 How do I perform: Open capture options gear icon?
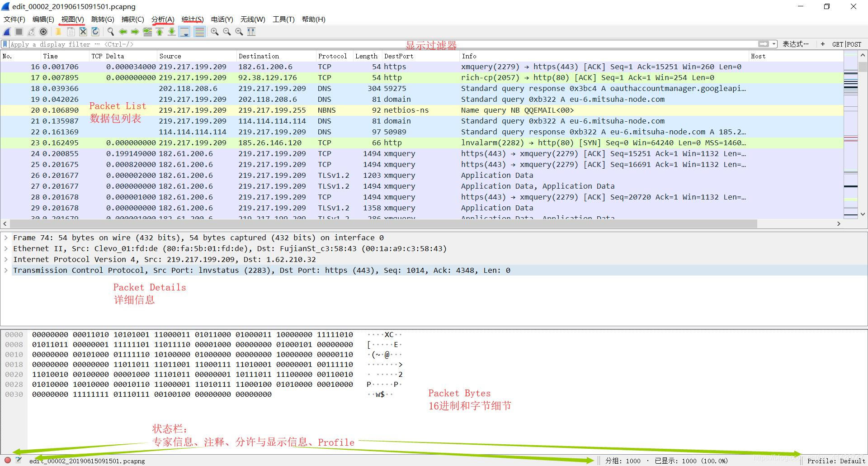tap(43, 32)
